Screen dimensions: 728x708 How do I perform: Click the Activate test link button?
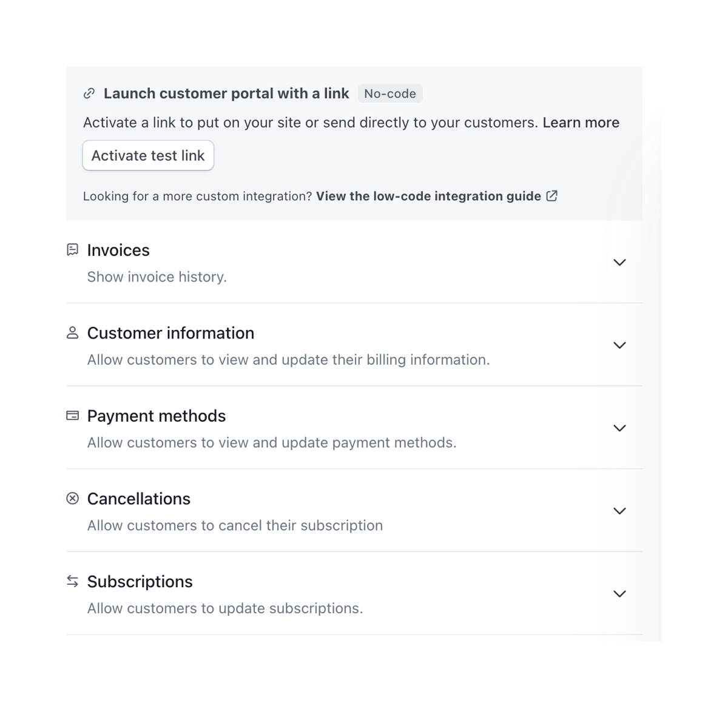(x=147, y=155)
